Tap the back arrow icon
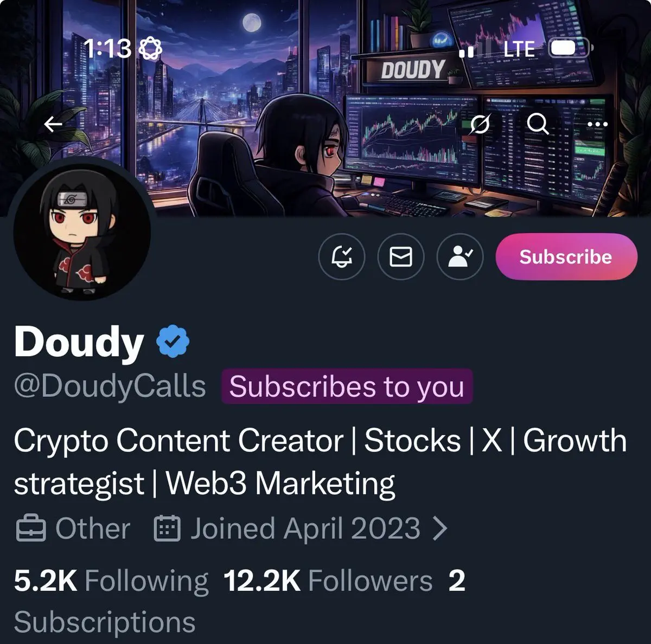This screenshot has width=651, height=644. click(x=53, y=125)
